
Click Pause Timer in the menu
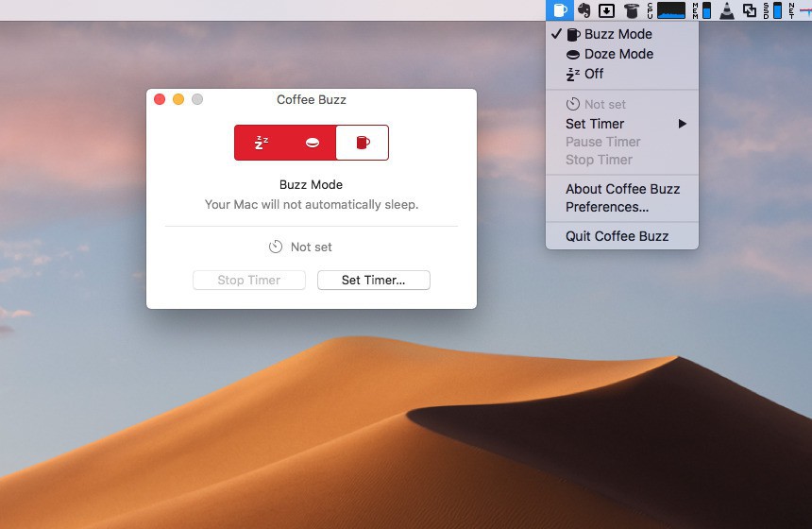click(x=622, y=142)
